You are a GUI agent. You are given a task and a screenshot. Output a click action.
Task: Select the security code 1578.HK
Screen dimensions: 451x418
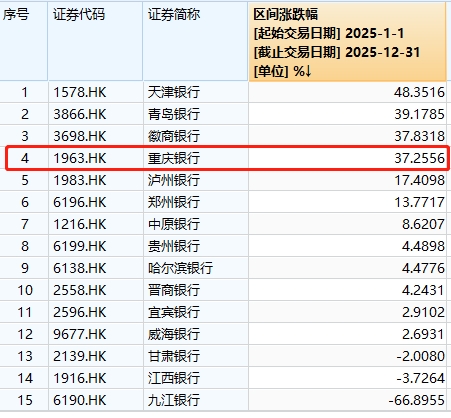[x=80, y=92]
